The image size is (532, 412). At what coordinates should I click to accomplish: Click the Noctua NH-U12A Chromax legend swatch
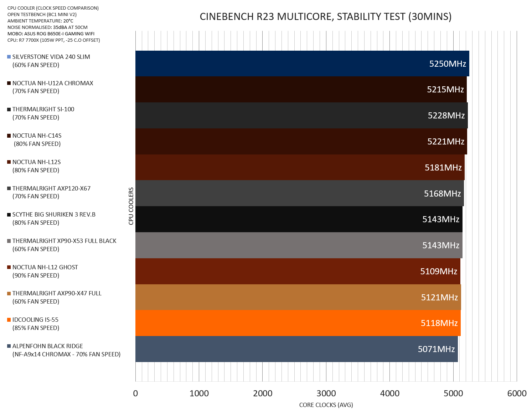(9, 83)
